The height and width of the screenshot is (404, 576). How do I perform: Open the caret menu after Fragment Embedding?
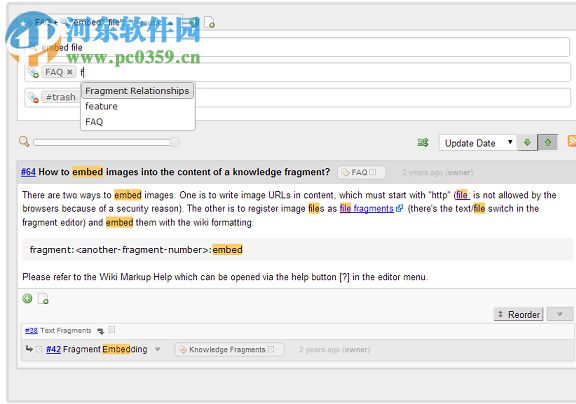pyautogui.click(x=158, y=349)
